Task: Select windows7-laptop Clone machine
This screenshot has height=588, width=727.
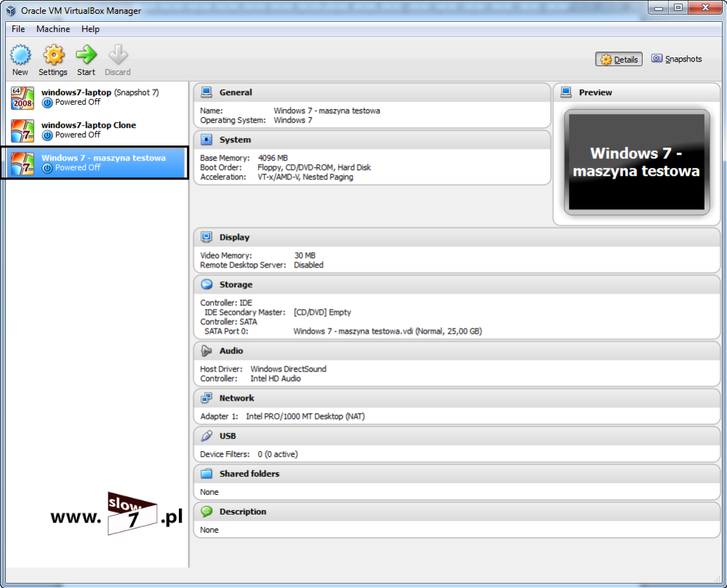Action: 97,131
